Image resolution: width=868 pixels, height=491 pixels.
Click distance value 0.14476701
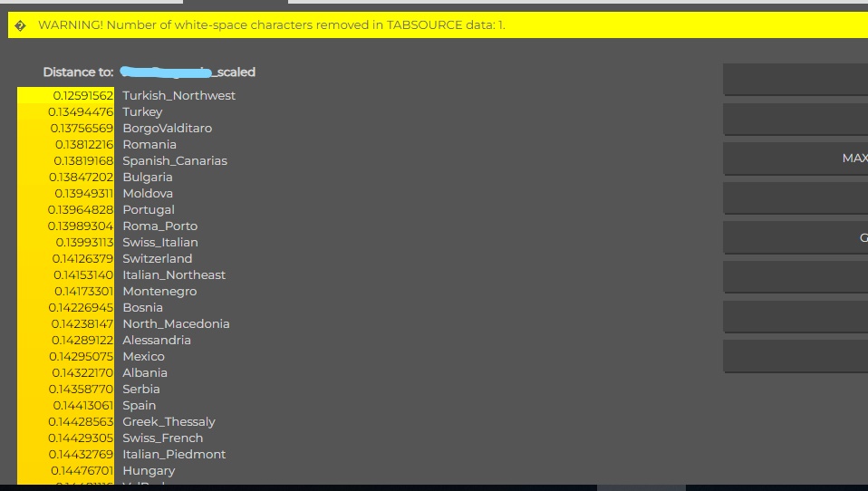[x=82, y=471]
